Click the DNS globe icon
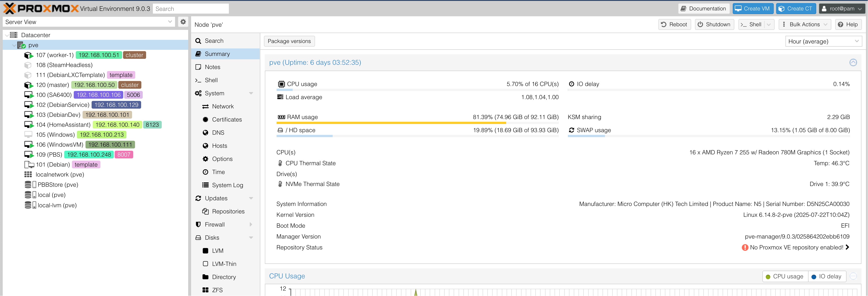The width and height of the screenshot is (868, 296). click(x=205, y=133)
